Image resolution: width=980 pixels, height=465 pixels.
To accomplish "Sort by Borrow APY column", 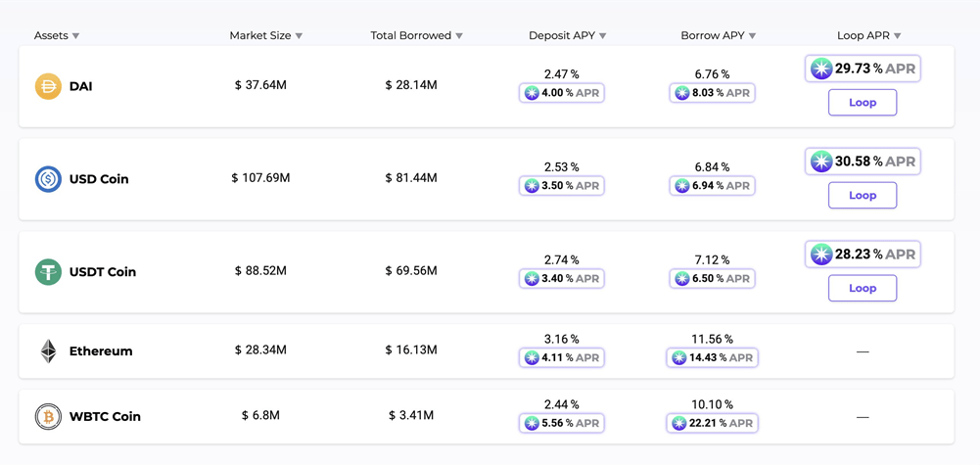I will click(718, 36).
